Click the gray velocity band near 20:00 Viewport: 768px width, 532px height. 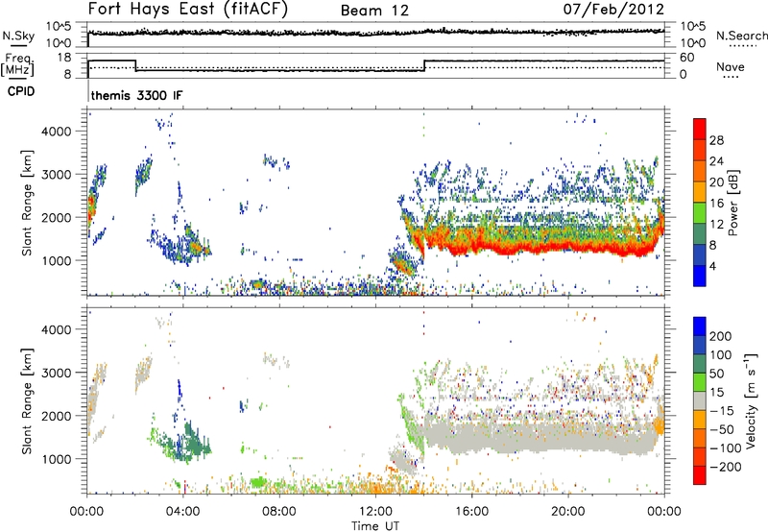click(568, 439)
